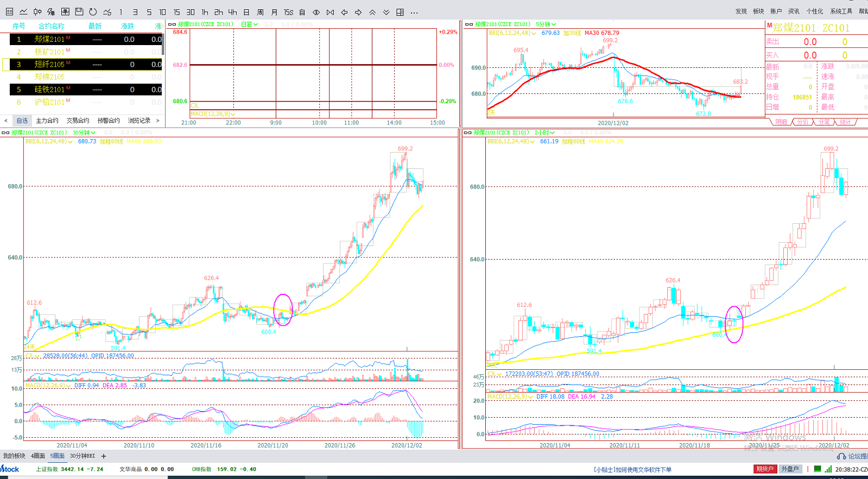868x479 pixels.
Task: Open the 2小时 period dropdown
Action: (544, 133)
